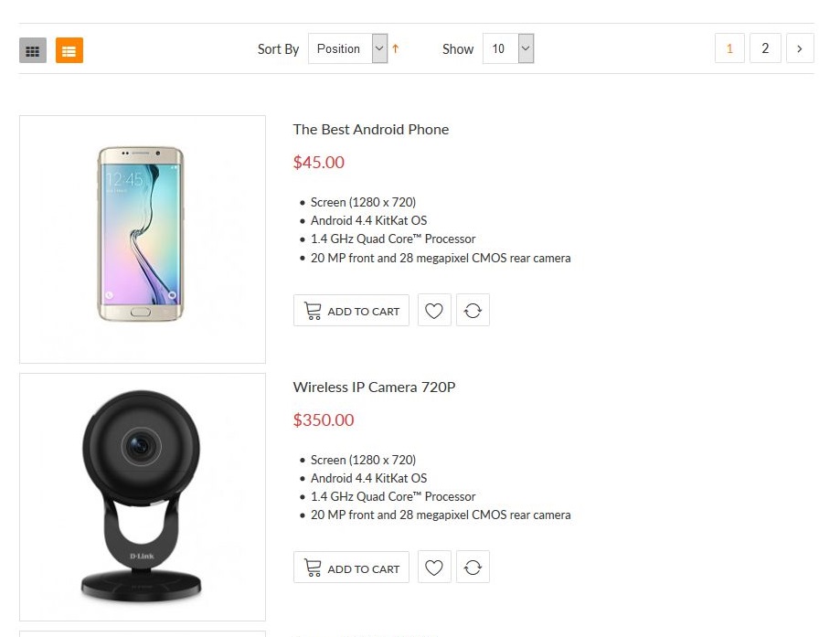Select current page 1 in pagination
Image resolution: width=840 pixels, height=637 pixels.
pyautogui.click(x=729, y=49)
